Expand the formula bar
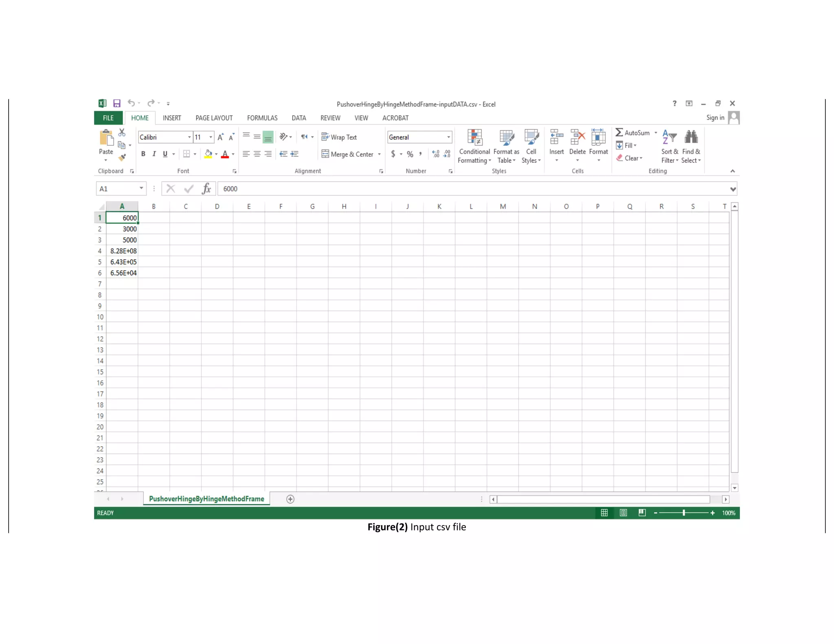The width and height of the screenshot is (834, 644). pyautogui.click(x=733, y=189)
